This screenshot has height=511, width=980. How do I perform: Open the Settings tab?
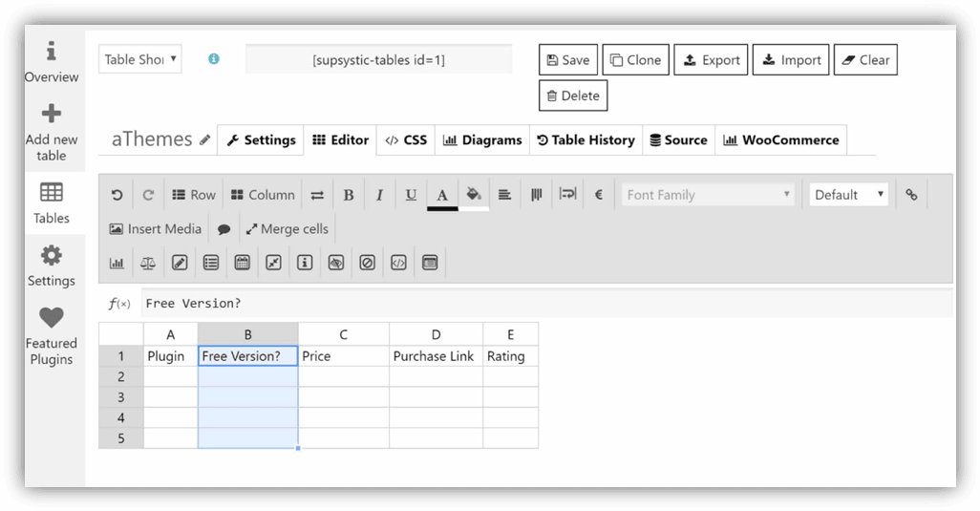pos(261,140)
